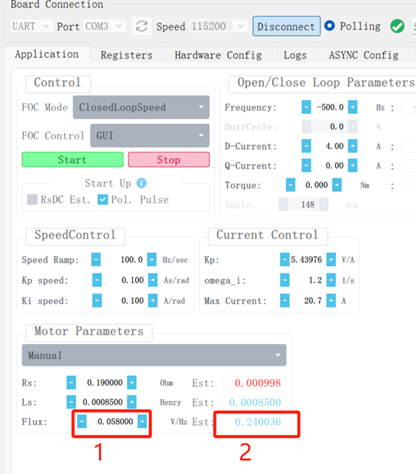Enable the RsDC Est. checkbox
This screenshot has height=474, width=416.
(x=32, y=199)
